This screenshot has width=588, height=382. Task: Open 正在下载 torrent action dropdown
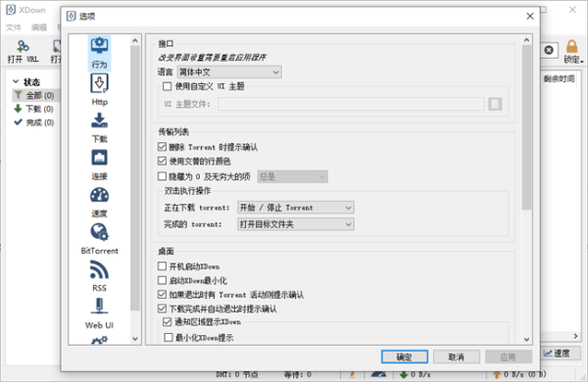296,208
